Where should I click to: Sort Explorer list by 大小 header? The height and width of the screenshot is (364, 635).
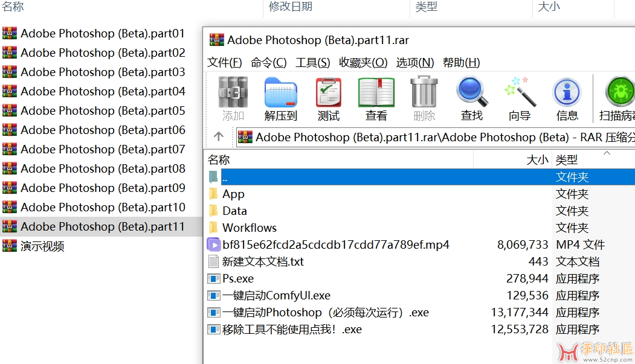[549, 7]
